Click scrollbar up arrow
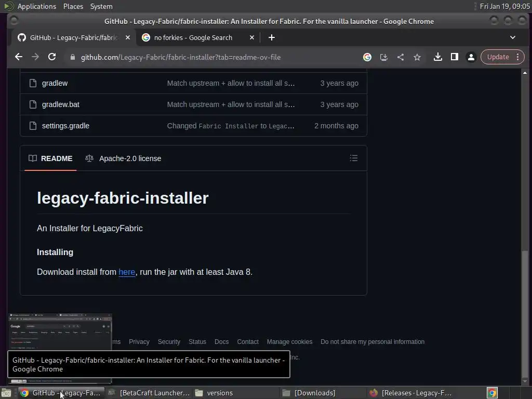Image resolution: width=532 pixels, height=399 pixels. 525,73
